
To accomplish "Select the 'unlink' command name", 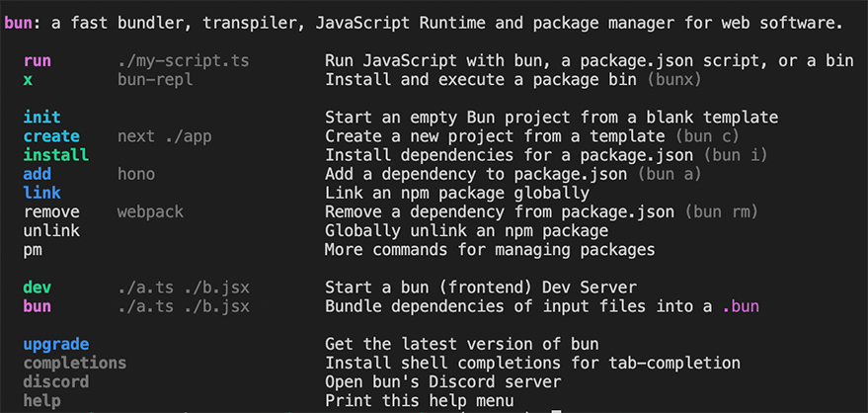I will click(x=51, y=231).
